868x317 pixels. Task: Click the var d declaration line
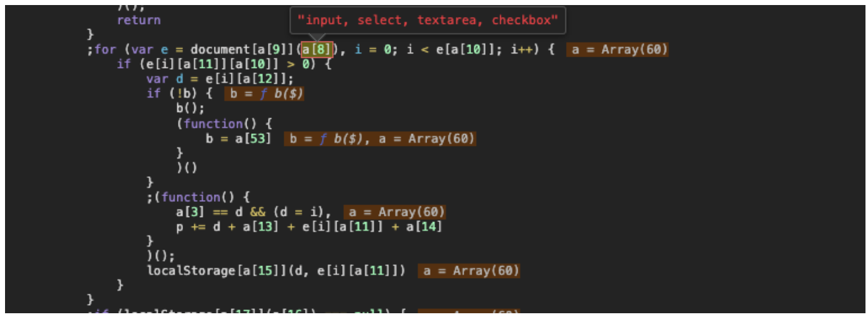coord(220,79)
